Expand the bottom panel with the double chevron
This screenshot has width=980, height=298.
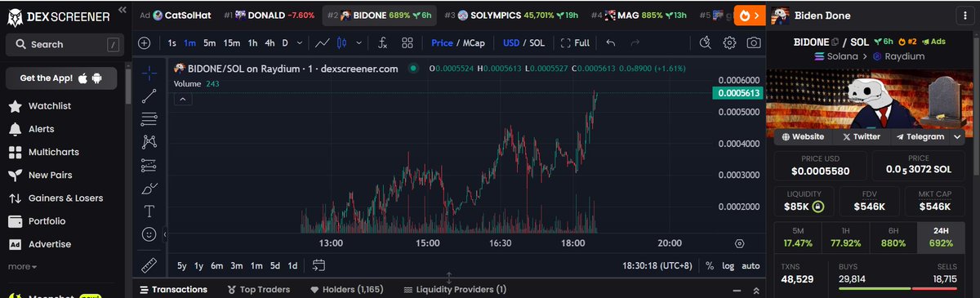point(756,290)
